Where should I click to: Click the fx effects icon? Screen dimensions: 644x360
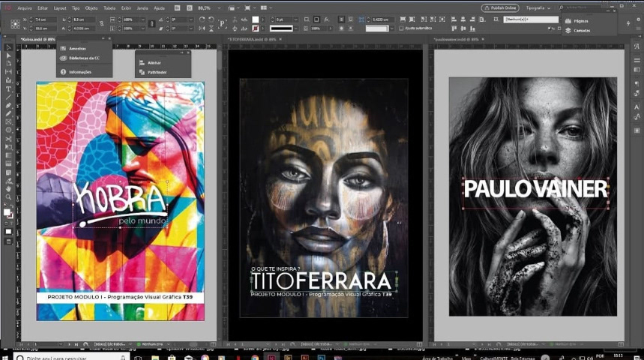click(327, 19)
